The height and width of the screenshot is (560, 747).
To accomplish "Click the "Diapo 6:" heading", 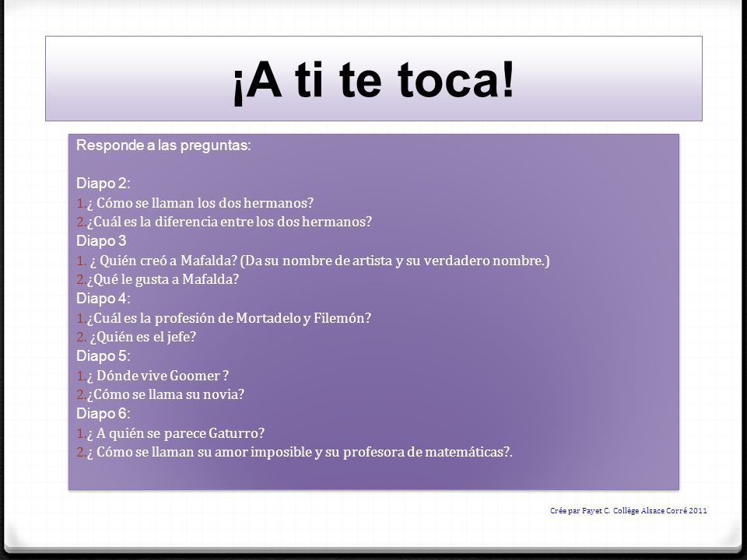I will click(x=103, y=413).
